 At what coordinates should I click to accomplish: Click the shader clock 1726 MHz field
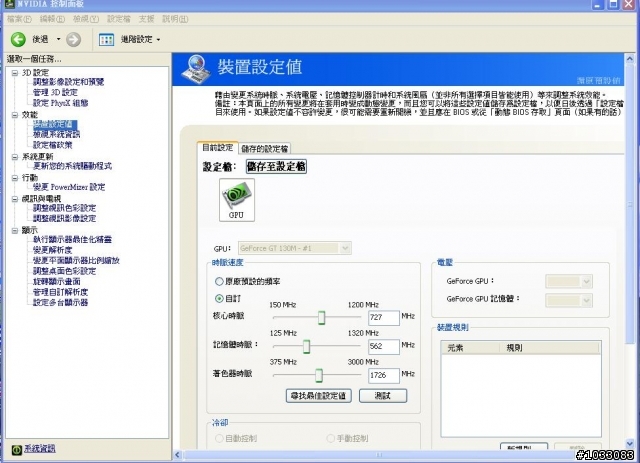[x=384, y=375]
